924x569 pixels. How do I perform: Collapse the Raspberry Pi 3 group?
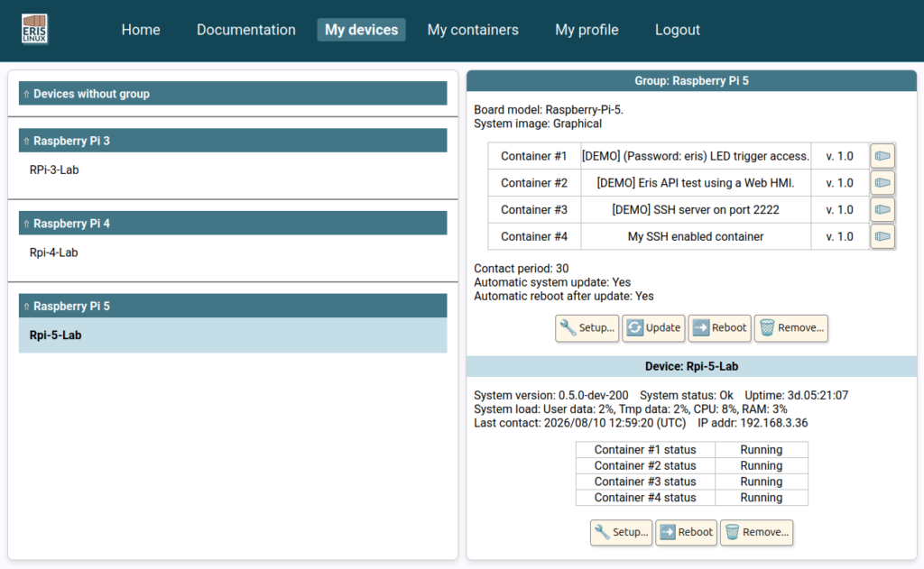pos(233,141)
